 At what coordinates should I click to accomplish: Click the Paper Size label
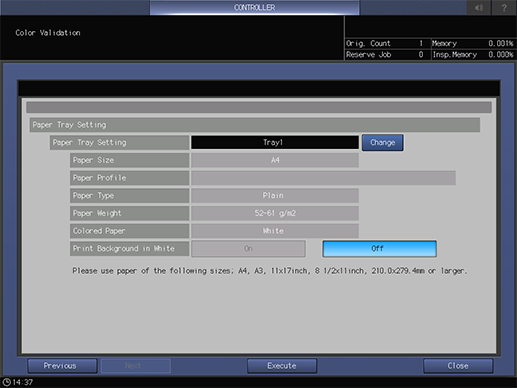point(129,160)
